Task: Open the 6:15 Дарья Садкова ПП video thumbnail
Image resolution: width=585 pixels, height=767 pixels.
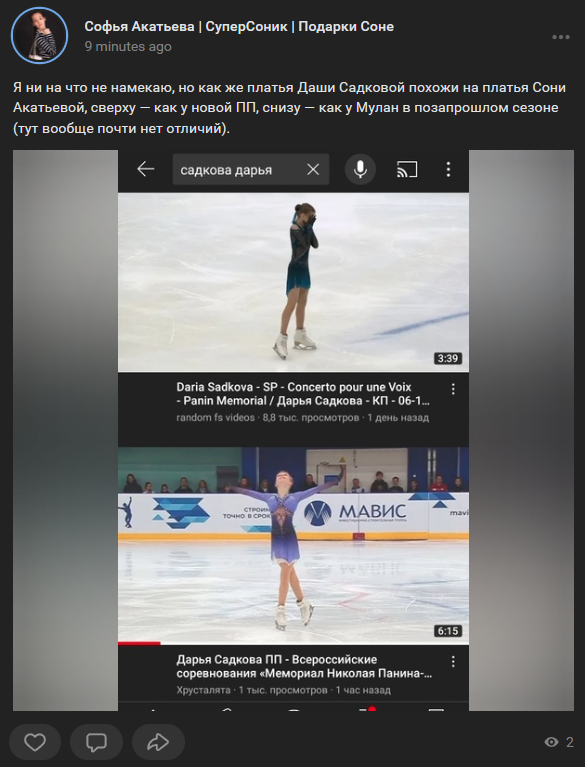Action: pos(293,545)
